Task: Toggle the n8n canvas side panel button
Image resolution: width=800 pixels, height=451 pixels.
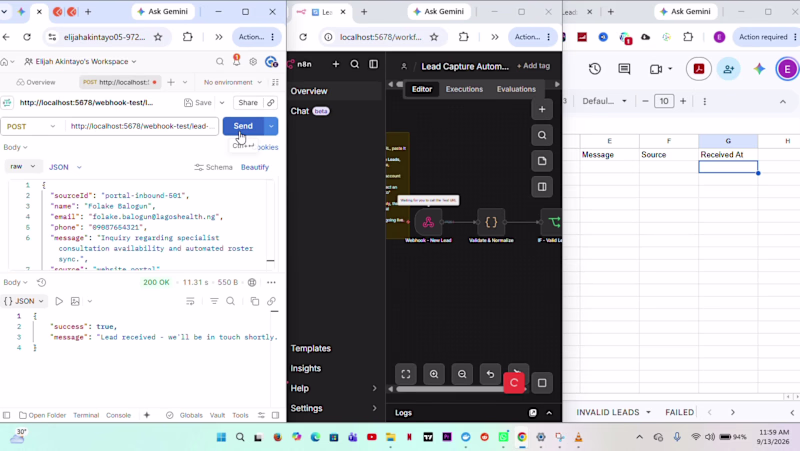Action: pos(542,187)
